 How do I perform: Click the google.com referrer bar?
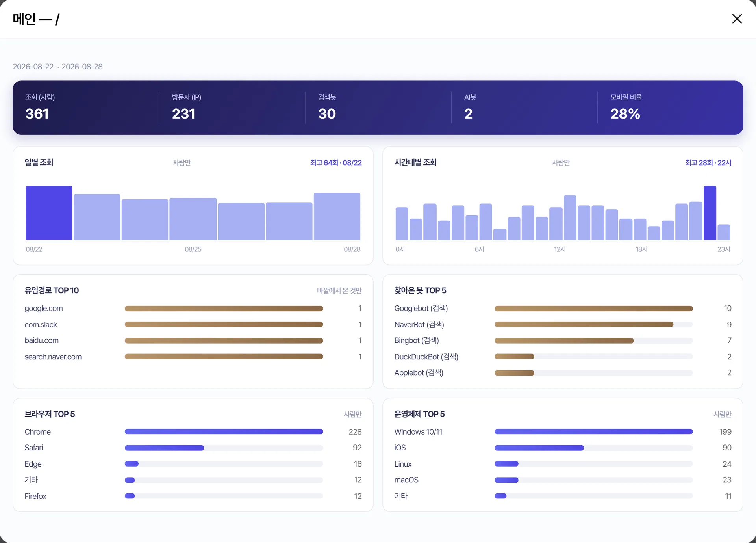tap(224, 309)
